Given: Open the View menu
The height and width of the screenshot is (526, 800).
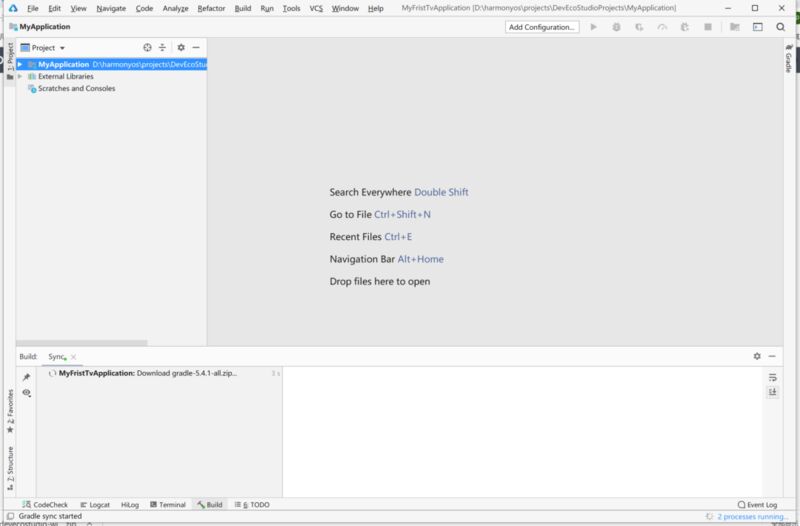Looking at the screenshot, I should click(x=79, y=8).
